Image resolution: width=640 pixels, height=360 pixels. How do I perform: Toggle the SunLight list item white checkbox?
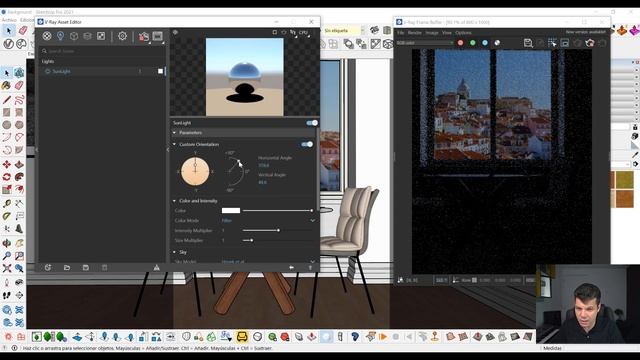tap(160, 71)
